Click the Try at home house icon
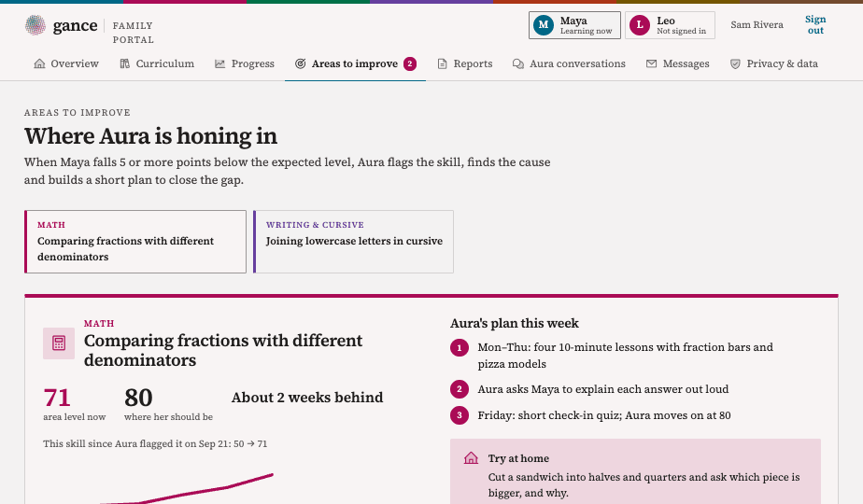The height and width of the screenshot is (504, 863). (471, 457)
